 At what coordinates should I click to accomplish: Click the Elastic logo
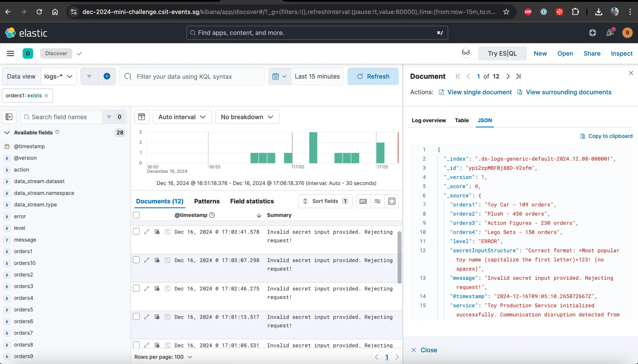[x=26, y=33]
